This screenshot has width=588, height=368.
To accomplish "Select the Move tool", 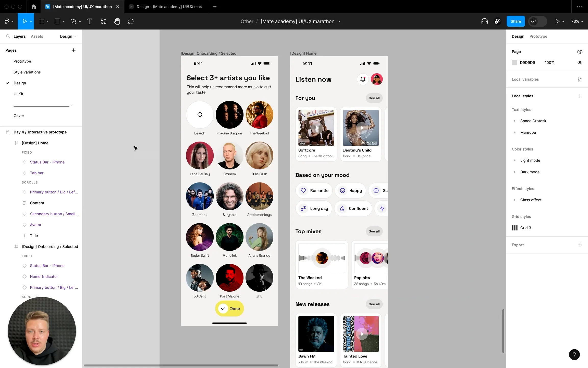I will pyautogui.click(x=24, y=21).
